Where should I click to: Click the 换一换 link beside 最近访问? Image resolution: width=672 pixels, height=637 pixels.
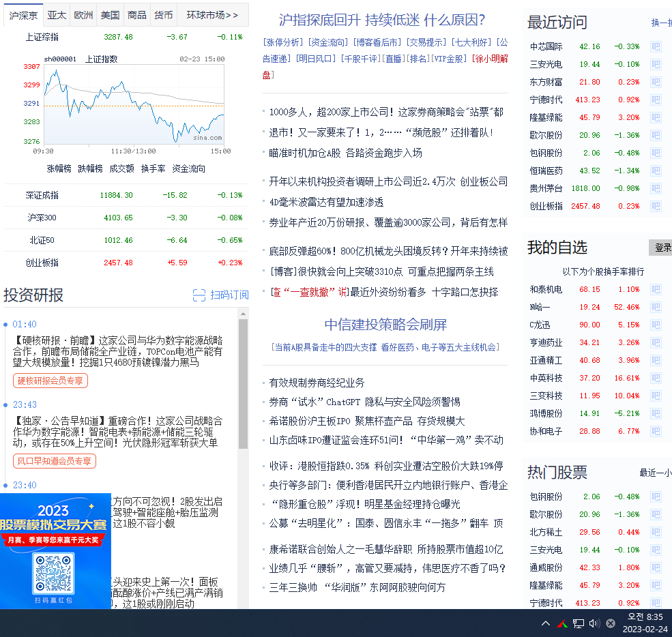tap(661, 23)
